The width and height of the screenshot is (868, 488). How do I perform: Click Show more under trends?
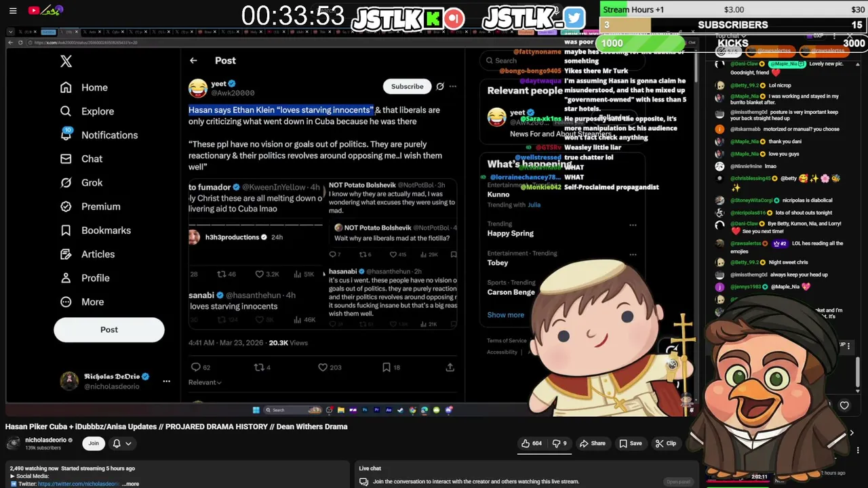point(505,314)
